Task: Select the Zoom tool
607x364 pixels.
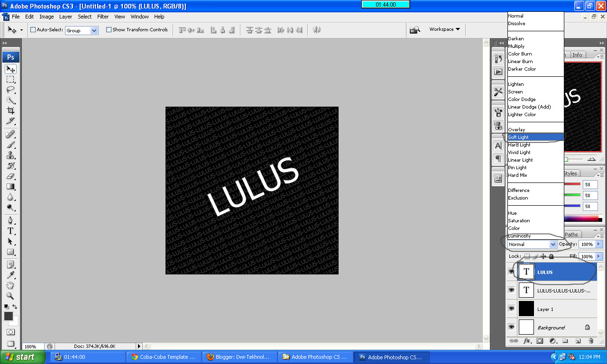Action: click(10, 296)
